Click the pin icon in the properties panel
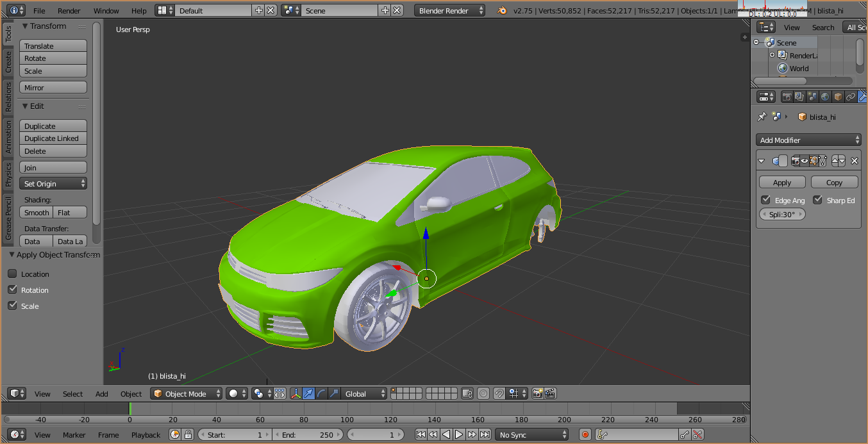868x444 pixels. pyautogui.click(x=762, y=117)
